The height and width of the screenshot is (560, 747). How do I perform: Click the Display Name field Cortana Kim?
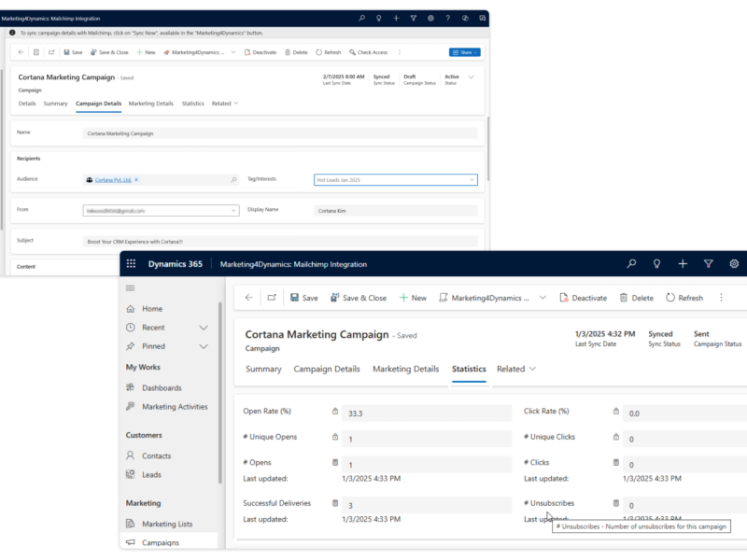tap(395, 211)
